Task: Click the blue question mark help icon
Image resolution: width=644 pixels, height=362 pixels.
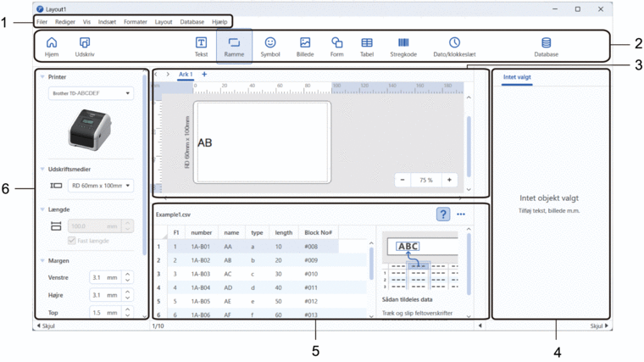Action: point(442,214)
